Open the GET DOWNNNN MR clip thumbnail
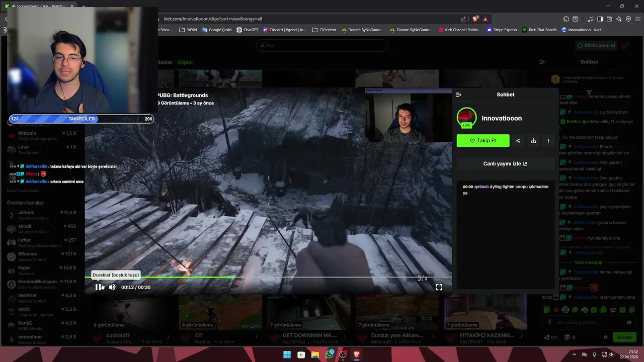This screenshot has width=644, height=362. 308,312
